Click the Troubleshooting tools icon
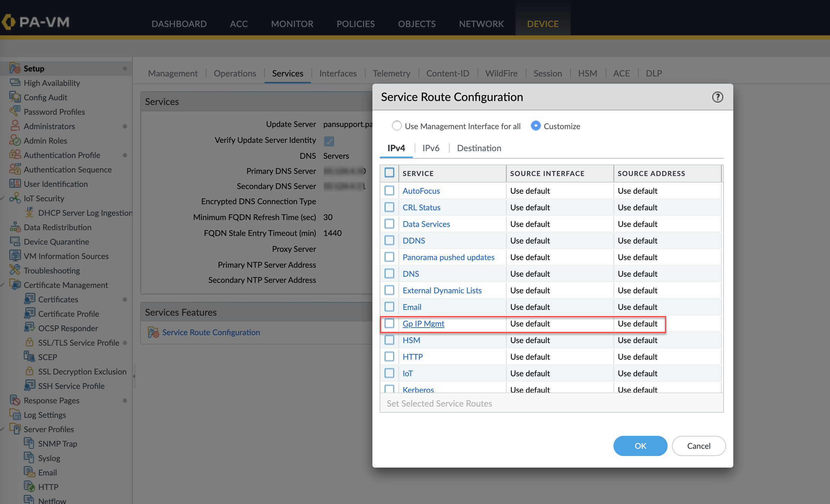 (15, 270)
